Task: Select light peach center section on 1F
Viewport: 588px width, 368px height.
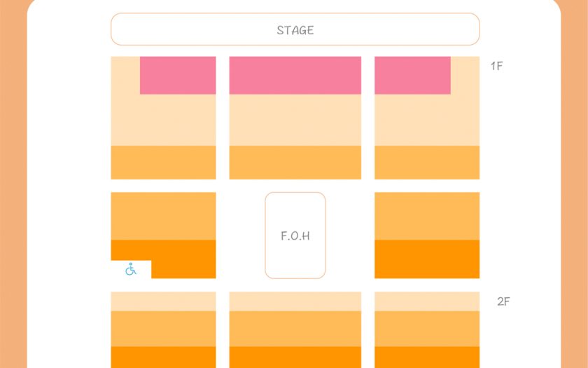Action: pyautogui.click(x=295, y=120)
